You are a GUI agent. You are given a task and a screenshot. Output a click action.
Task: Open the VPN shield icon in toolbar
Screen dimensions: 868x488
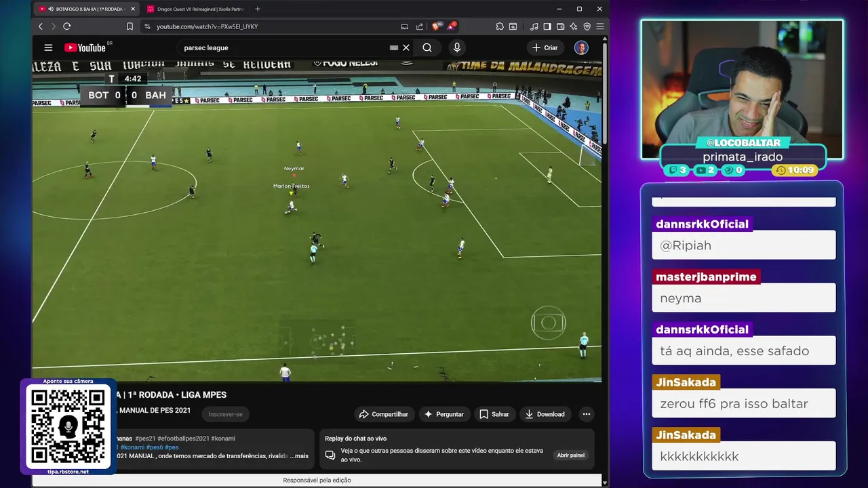coord(587,26)
